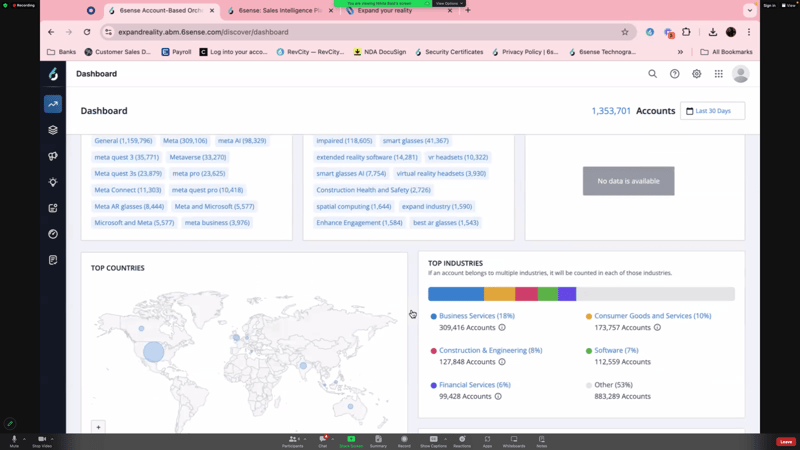The image size is (800, 450).
Task: Switch to the 6sense Account-Based Orchestration tab
Action: 161,11
